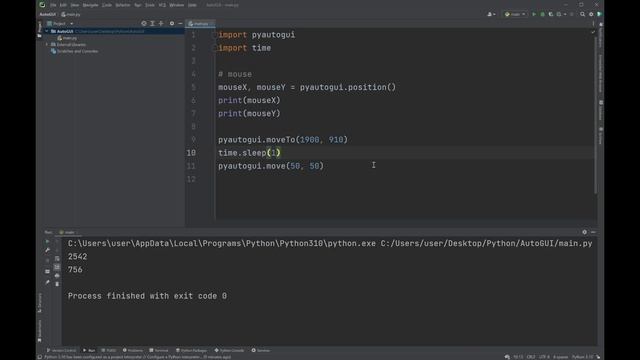The height and width of the screenshot is (360, 640).
Task: Collapse the AutoGUI project root node
Action: click(47, 31)
